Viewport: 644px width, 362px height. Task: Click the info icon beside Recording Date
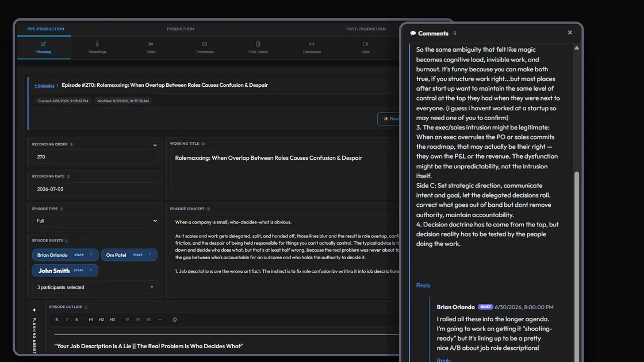[x=68, y=176]
